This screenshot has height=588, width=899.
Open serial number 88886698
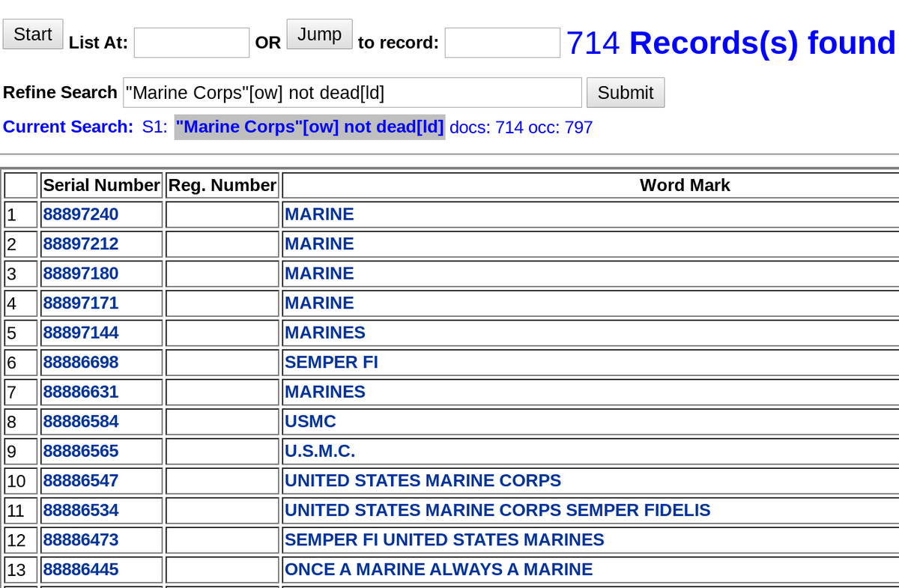click(x=81, y=363)
